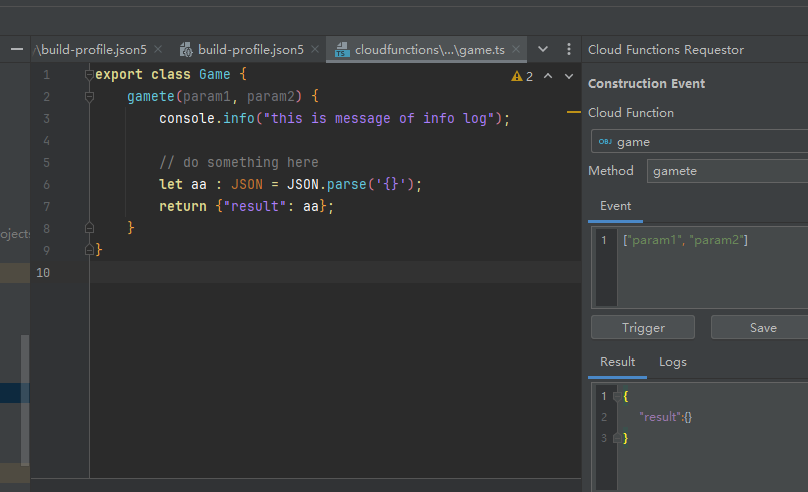808x492 pixels.
Task: Close the second build-profile.json5 tab with gear icon
Action: [317, 49]
